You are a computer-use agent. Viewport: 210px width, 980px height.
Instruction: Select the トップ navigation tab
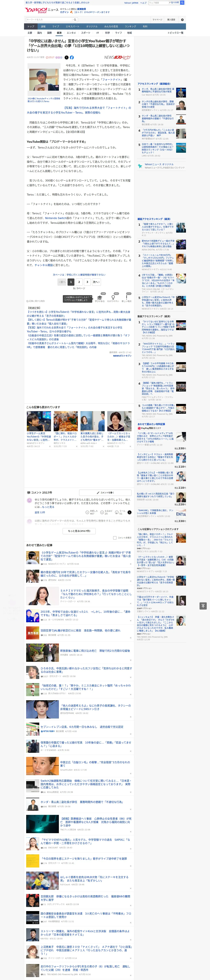[31, 27]
